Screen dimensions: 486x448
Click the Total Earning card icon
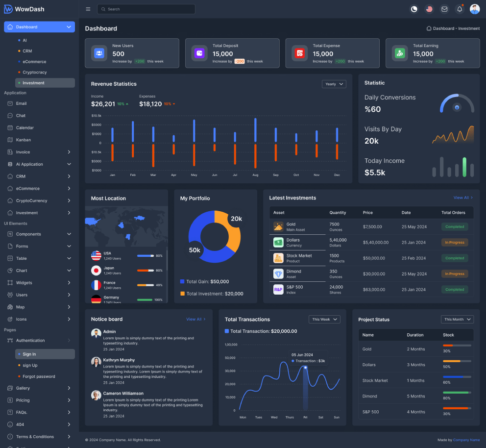[x=400, y=53]
